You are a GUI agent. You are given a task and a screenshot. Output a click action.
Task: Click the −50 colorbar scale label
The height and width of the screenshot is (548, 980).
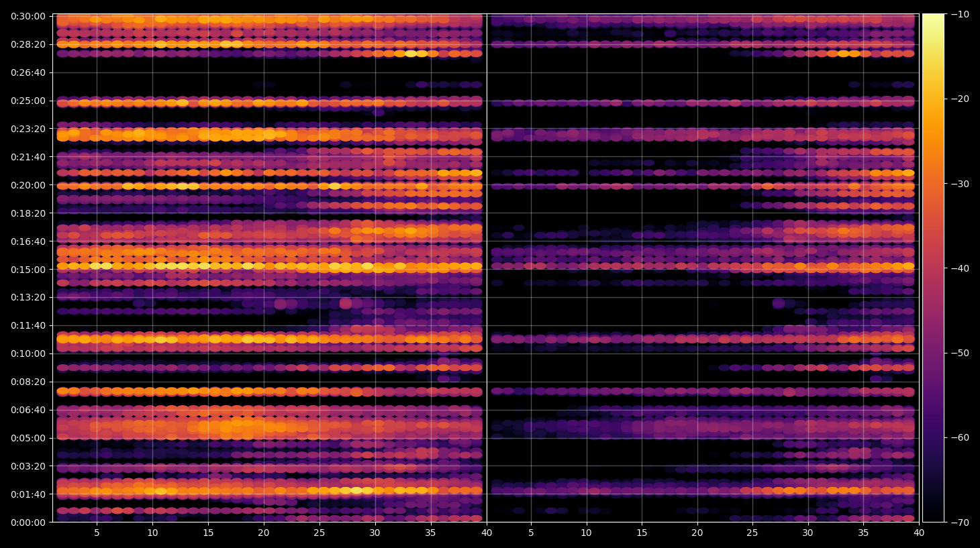[960, 353]
